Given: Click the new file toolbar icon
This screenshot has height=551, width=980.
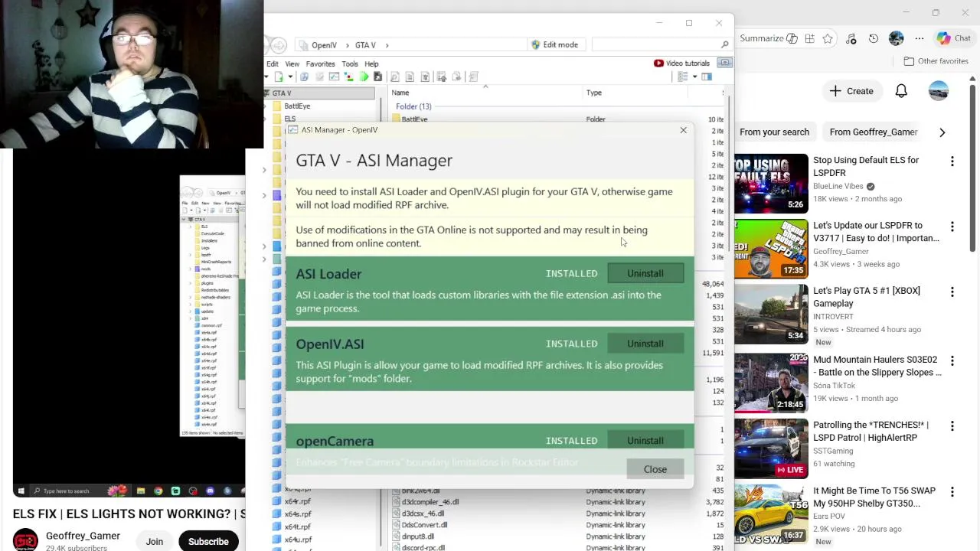Looking at the screenshot, I should point(279,77).
